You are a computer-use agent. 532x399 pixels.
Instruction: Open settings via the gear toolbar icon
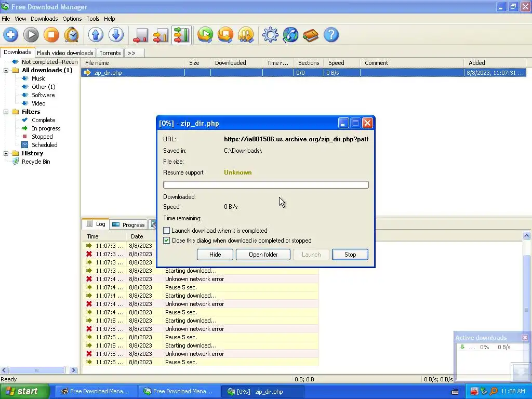(270, 35)
